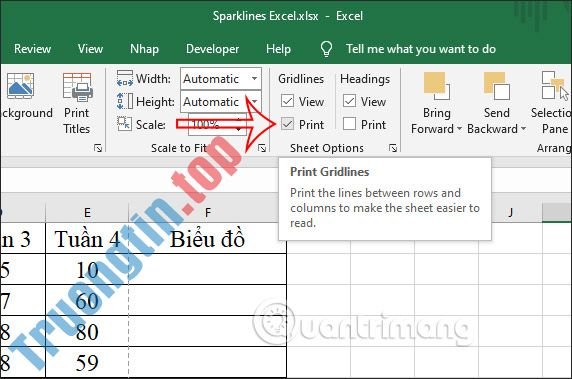This screenshot has height=379, width=572.
Task: Toggle Headings View checkbox
Action: [x=349, y=101]
